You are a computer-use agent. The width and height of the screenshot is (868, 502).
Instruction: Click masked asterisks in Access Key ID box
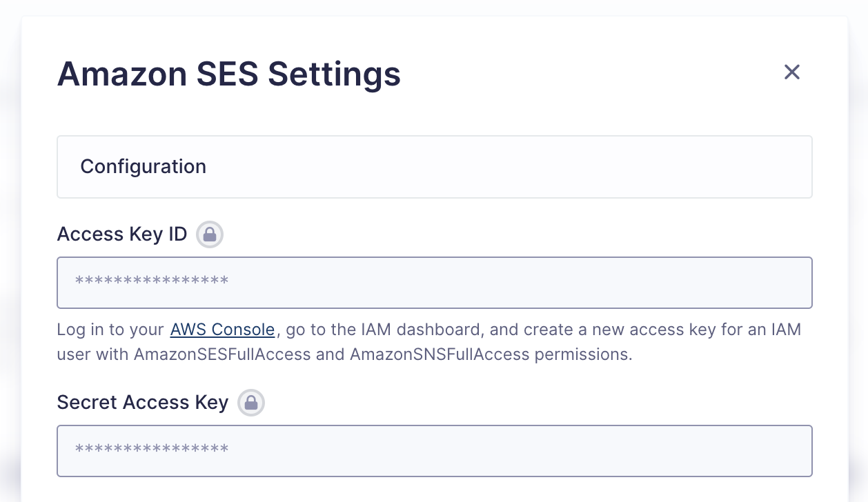point(152,281)
